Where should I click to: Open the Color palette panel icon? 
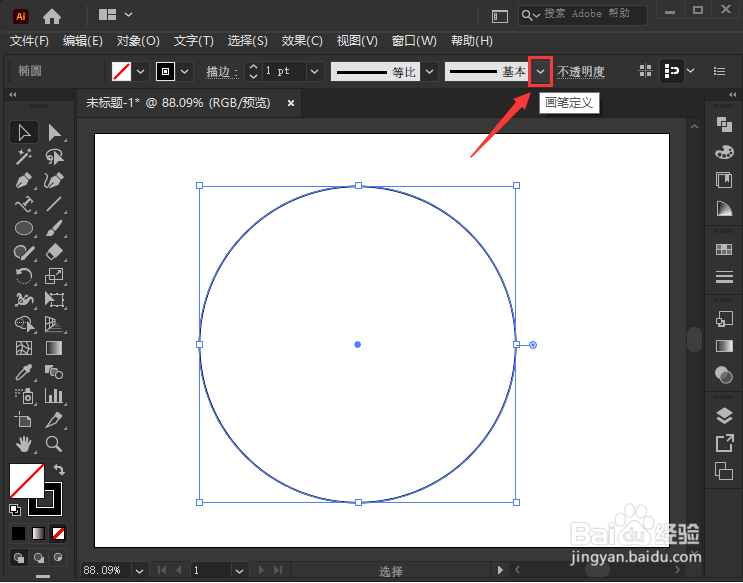pyautogui.click(x=724, y=152)
